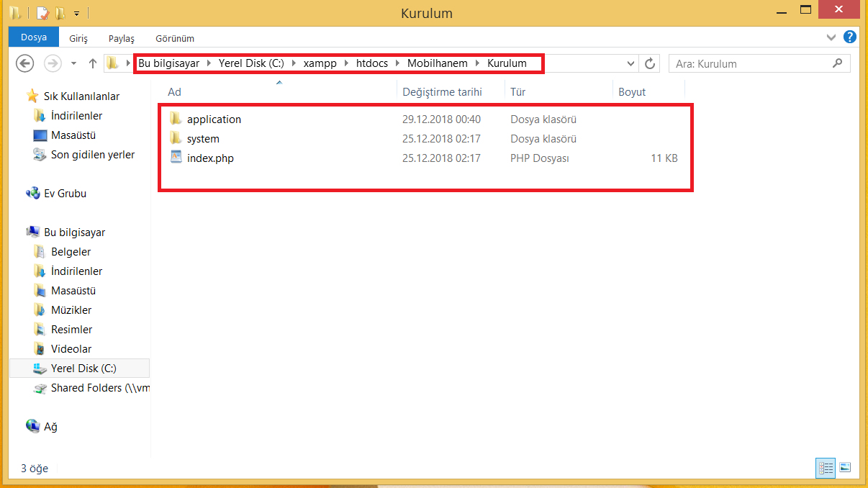This screenshot has height=488, width=868.
Task: Open Ev Grubu in the sidebar
Action: tap(65, 194)
